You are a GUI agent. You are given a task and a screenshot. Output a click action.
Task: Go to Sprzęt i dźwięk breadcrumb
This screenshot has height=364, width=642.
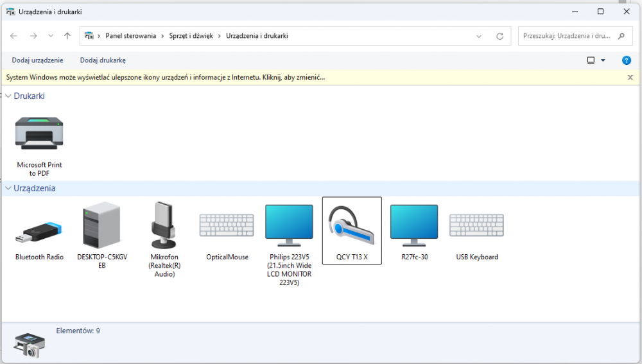tap(191, 36)
